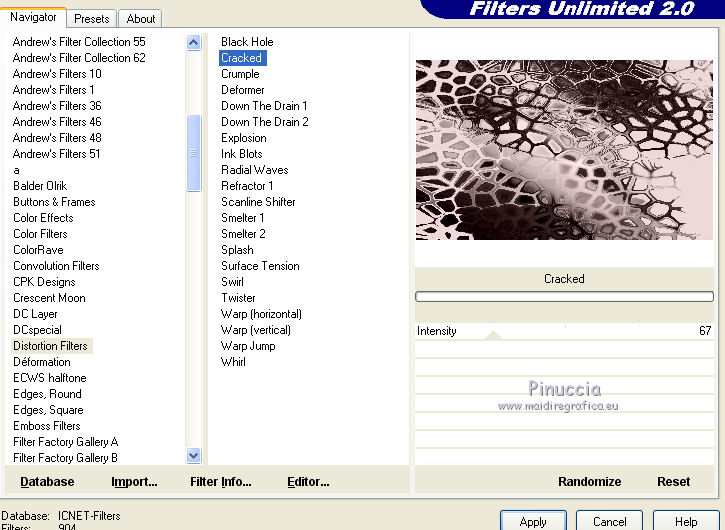This screenshot has width=725, height=530.
Task: Select the Color Filters category
Action: click(x=40, y=234)
